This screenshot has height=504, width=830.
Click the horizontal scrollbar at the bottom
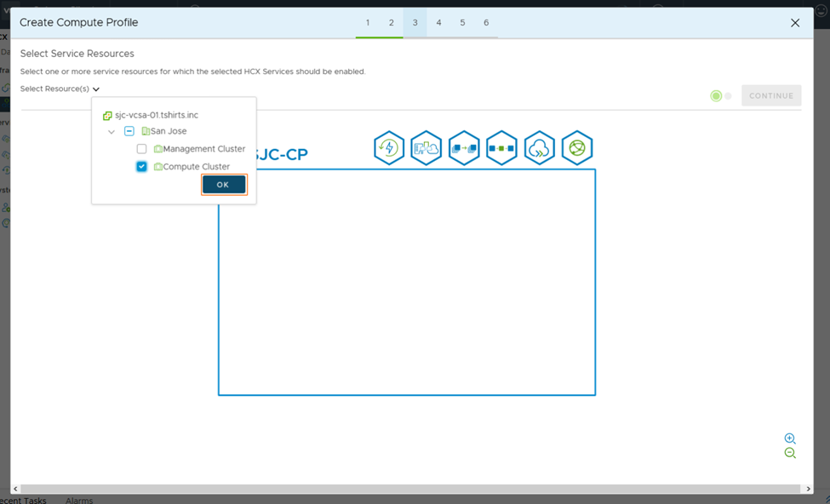coord(409,489)
